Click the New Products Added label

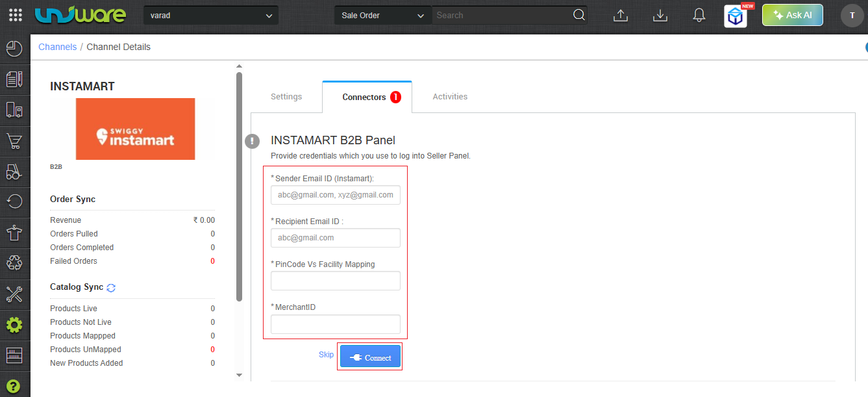[86, 363]
